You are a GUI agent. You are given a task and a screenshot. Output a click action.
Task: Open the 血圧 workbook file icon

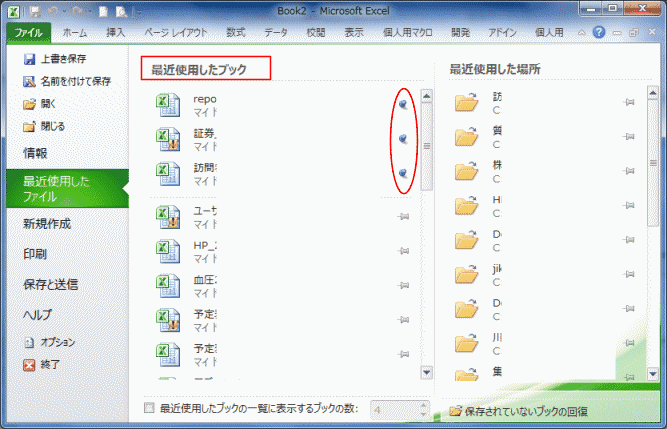point(168,286)
